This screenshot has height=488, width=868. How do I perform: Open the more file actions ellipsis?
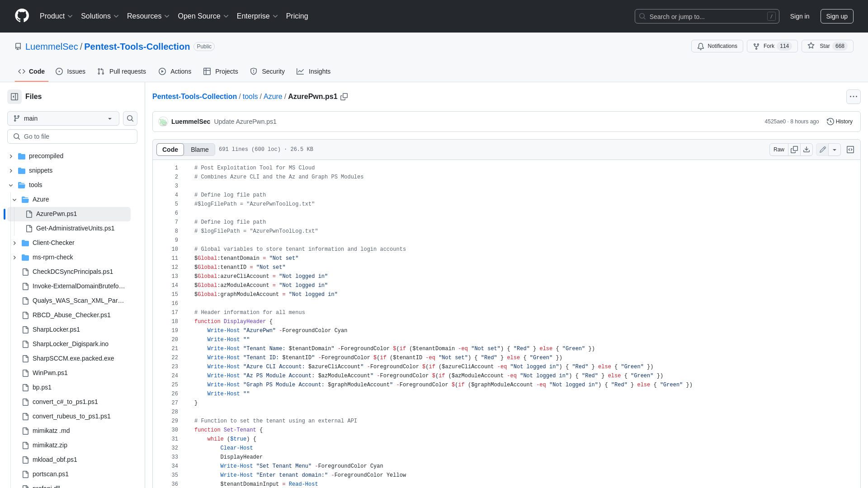[854, 97]
